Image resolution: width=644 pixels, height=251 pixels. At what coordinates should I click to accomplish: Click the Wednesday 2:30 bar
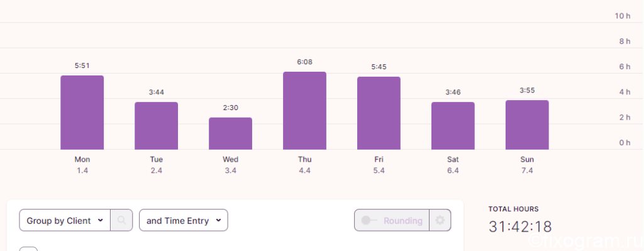click(230, 133)
